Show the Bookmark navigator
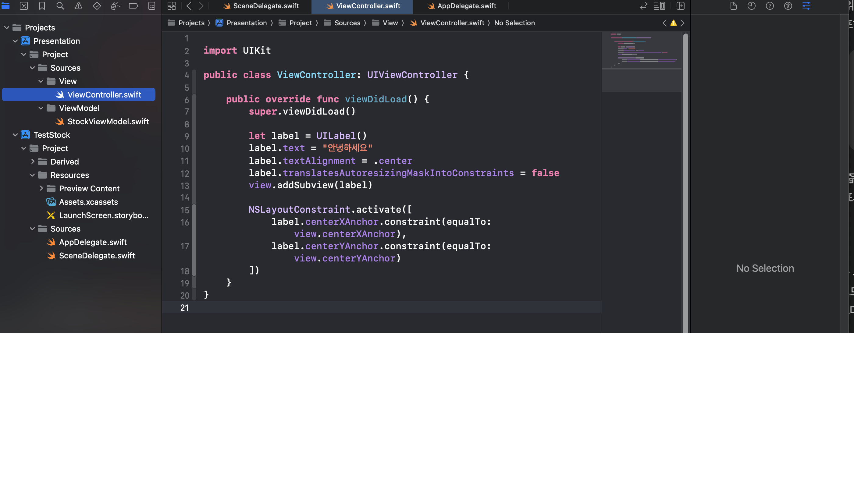 point(42,6)
